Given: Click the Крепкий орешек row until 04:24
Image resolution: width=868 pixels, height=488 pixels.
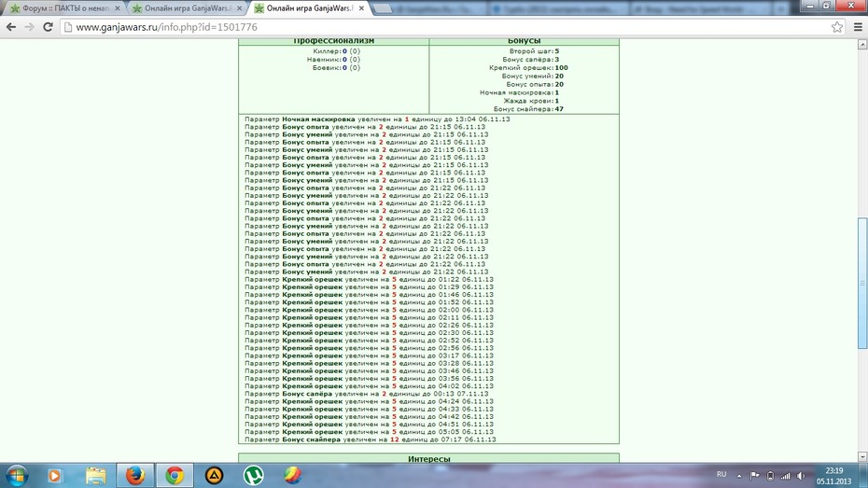Looking at the screenshot, I should click(x=369, y=401).
